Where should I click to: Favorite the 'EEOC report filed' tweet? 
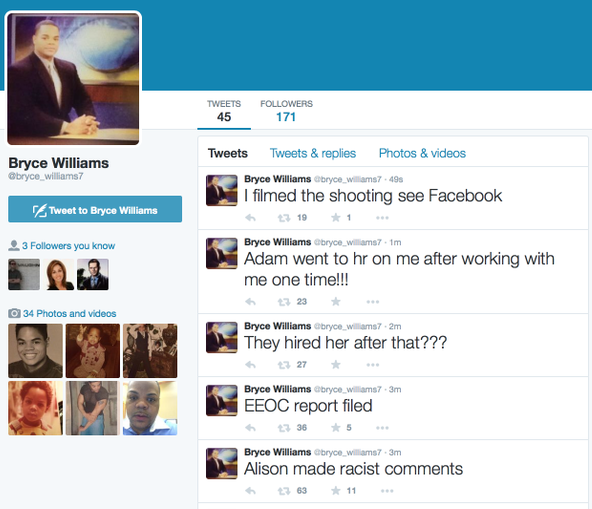(336, 428)
